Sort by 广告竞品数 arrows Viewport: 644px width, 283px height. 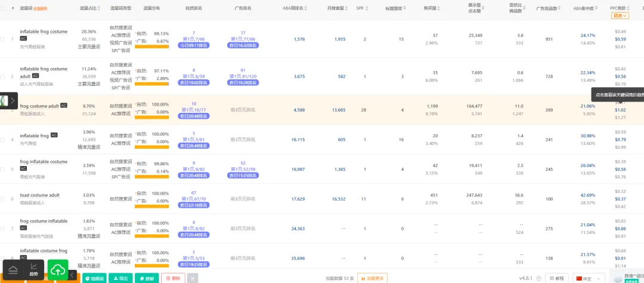pyautogui.click(x=559, y=8)
